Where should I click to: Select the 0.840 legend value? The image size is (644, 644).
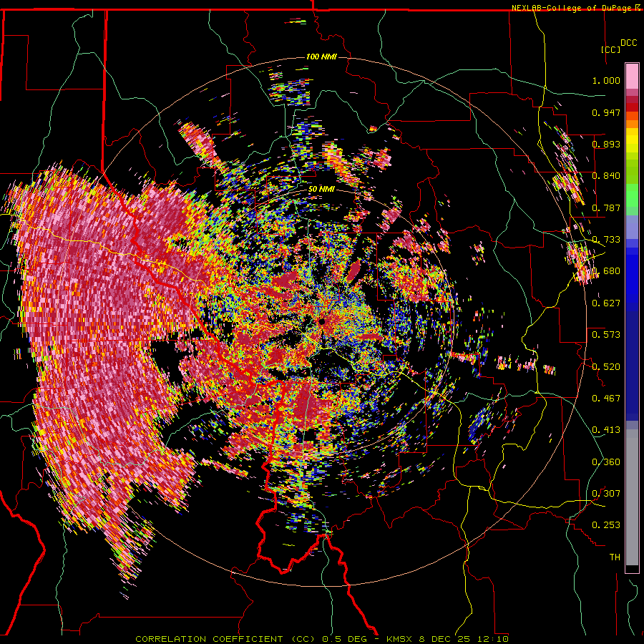pos(606,176)
